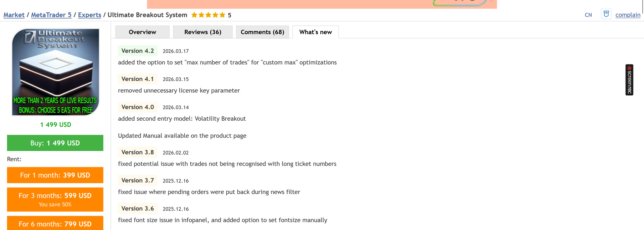644x230 pixels.
Task: Select the Comments (68) tab
Action: coord(262,32)
